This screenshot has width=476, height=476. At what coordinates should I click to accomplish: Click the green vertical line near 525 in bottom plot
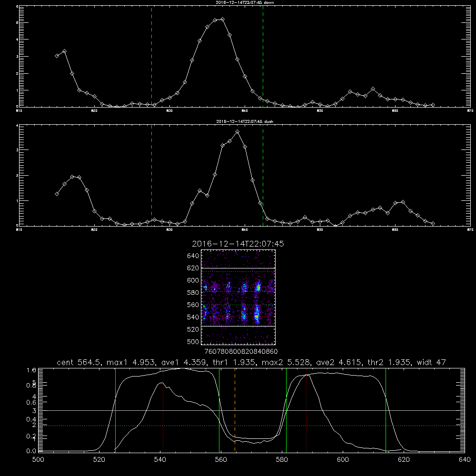tap(115, 410)
